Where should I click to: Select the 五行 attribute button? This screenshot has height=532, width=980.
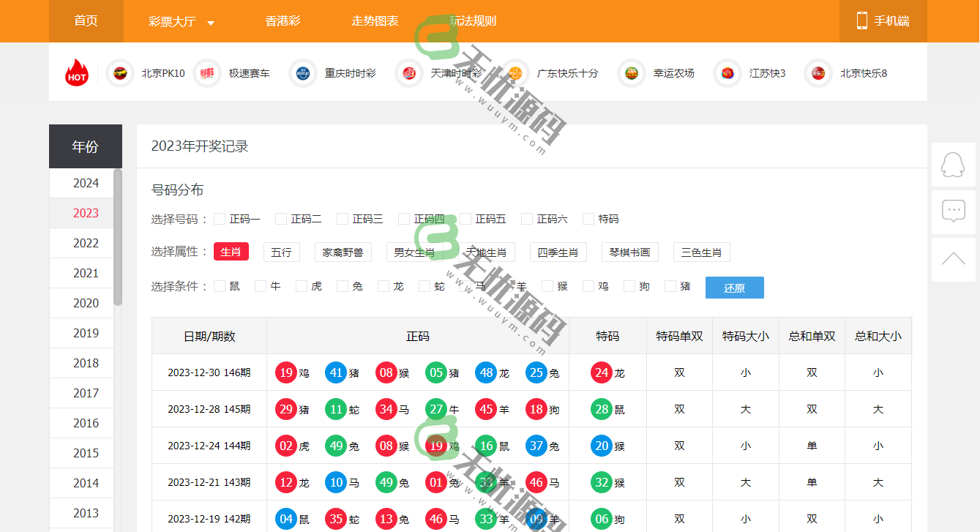tap(282, 252)
